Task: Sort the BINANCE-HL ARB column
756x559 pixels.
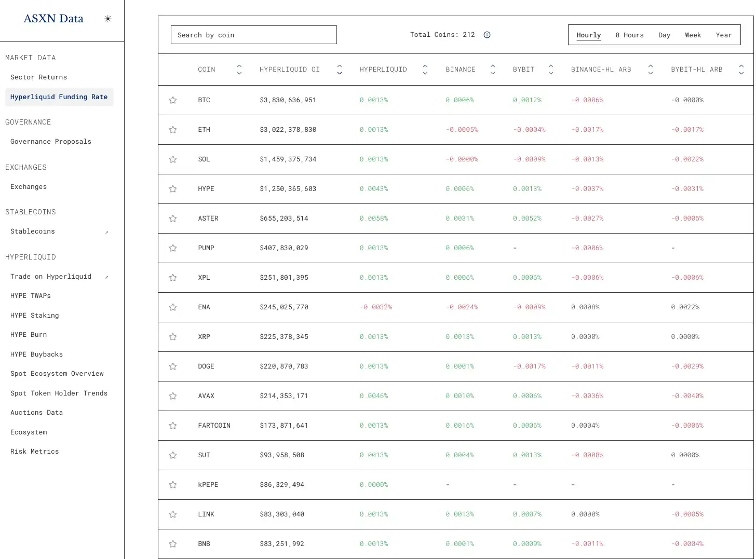Action: pyautogui.click(x=650, y=69)
